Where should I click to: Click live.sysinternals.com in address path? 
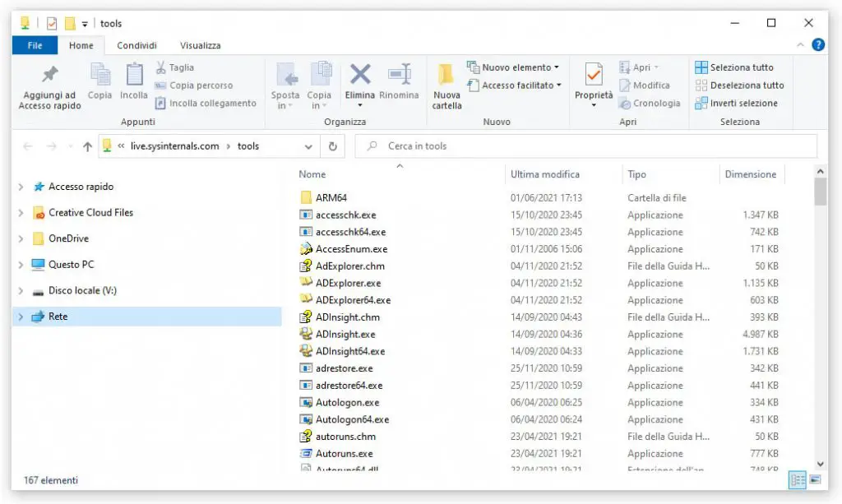pyautogui.click(x=174, y=146)
